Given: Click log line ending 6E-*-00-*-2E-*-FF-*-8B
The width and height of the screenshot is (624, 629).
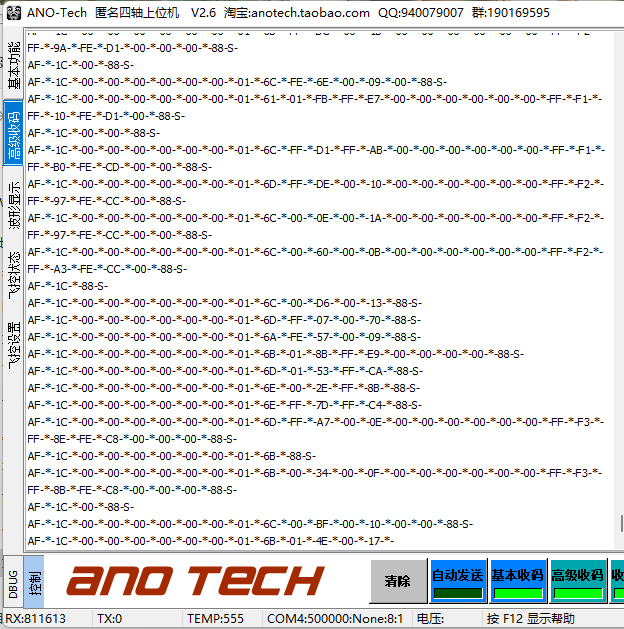Looking at the screenshot, I should tap(224, 388).
